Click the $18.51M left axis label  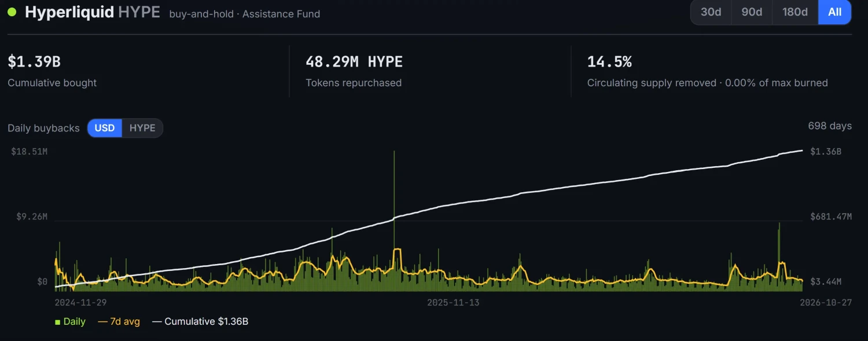29,152
